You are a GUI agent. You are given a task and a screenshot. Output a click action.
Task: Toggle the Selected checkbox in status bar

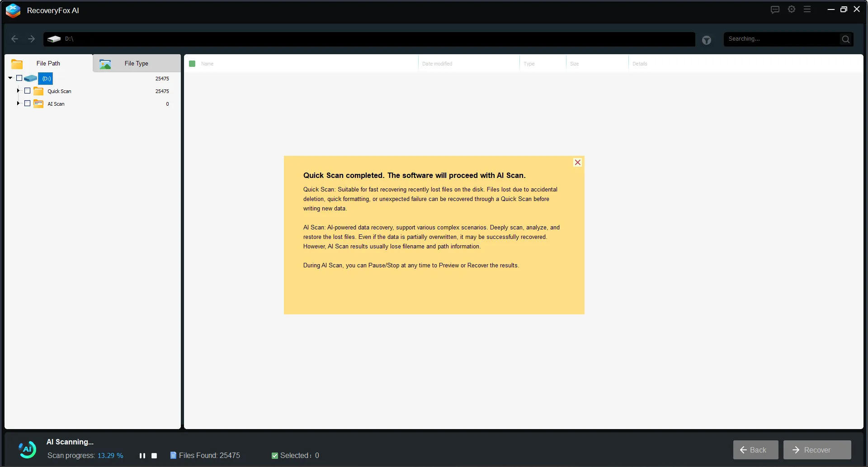point(275,456)
